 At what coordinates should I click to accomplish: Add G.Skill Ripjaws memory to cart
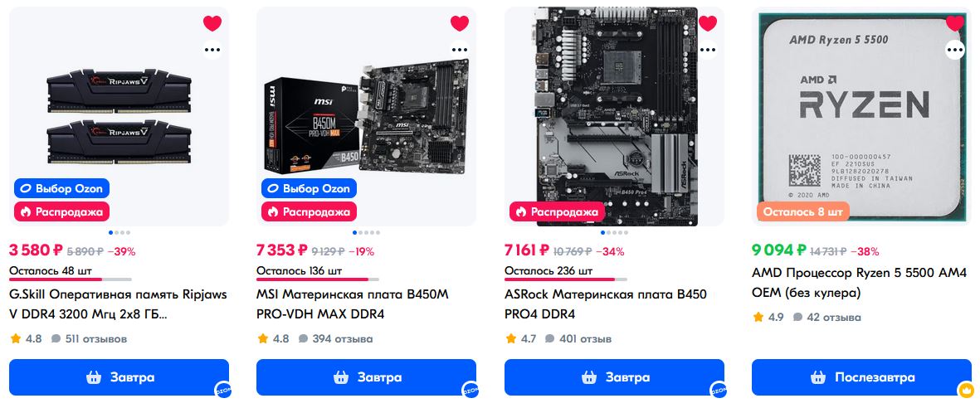click(x=119, y=377)
